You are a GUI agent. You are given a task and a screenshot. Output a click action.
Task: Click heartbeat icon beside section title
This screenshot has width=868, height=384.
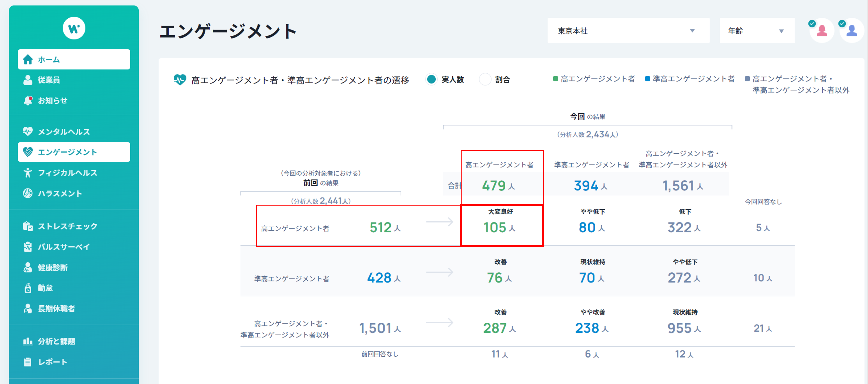click(180, 80)
